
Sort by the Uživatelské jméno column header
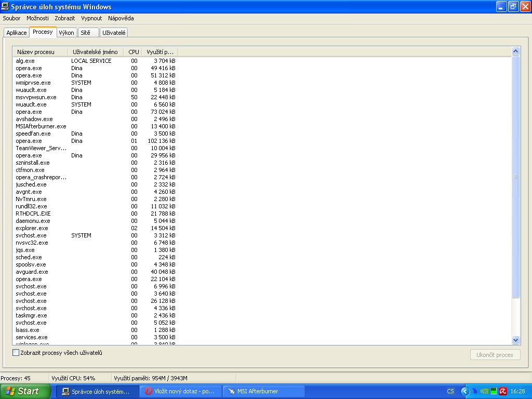[96, 52]
